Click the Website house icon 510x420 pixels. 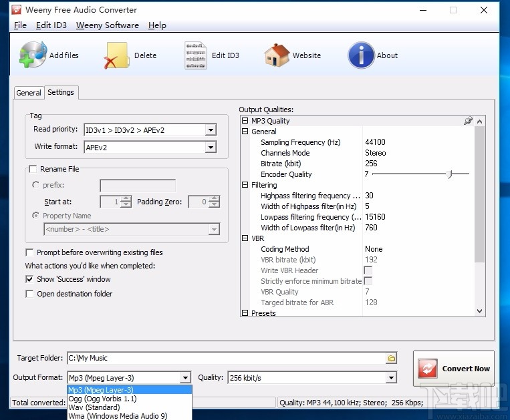pyautogui.click(x=277, y=55)
